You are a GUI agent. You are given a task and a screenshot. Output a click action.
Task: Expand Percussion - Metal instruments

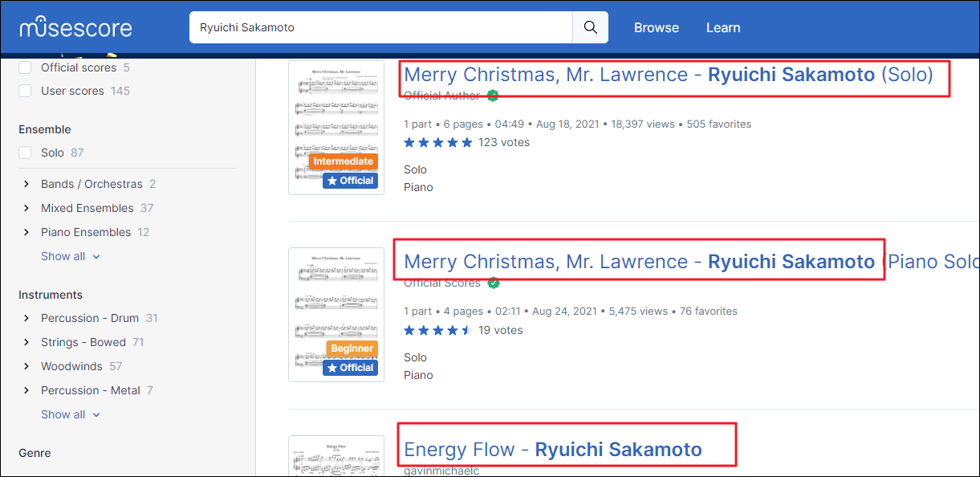pos(26,390)
